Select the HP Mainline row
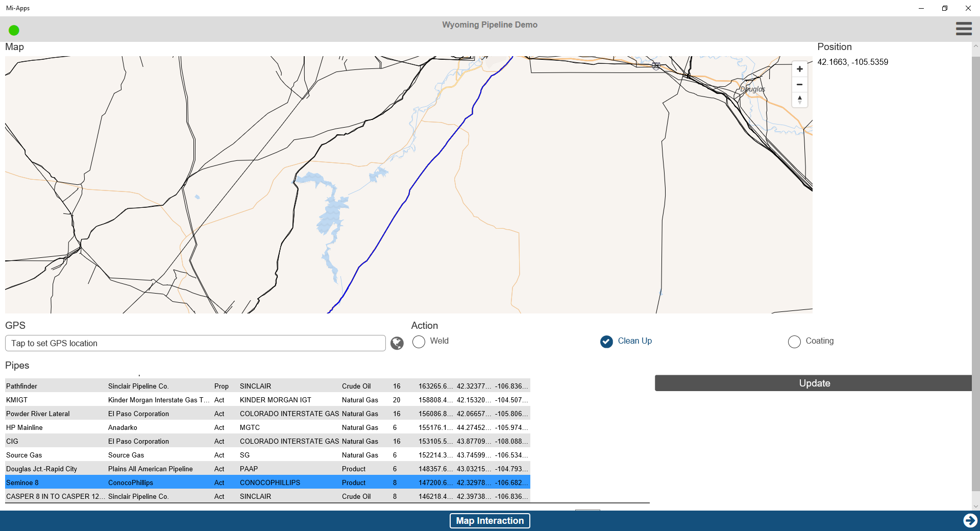Viewport: 980px width, 531px height. (267, 427)
